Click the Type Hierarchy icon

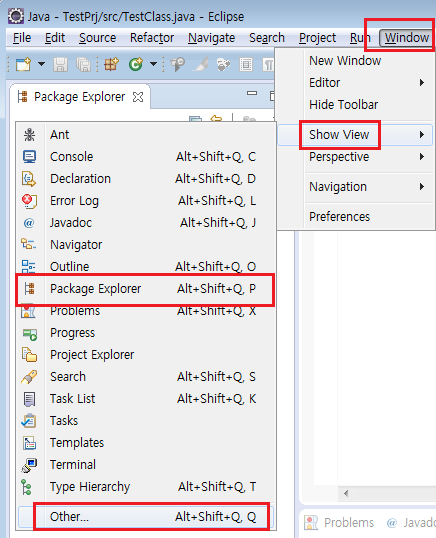click(x=27, y=487)
